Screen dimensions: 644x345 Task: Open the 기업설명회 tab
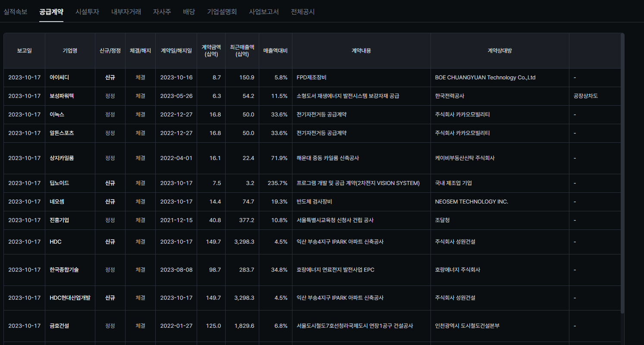click(x=222, y=12)
